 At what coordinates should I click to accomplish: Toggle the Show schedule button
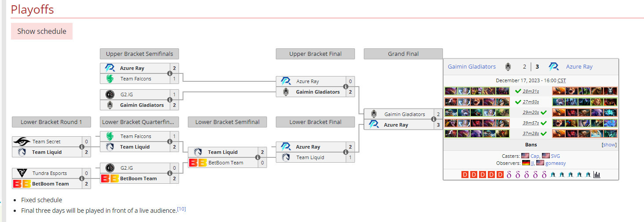(x=42, y=31)
